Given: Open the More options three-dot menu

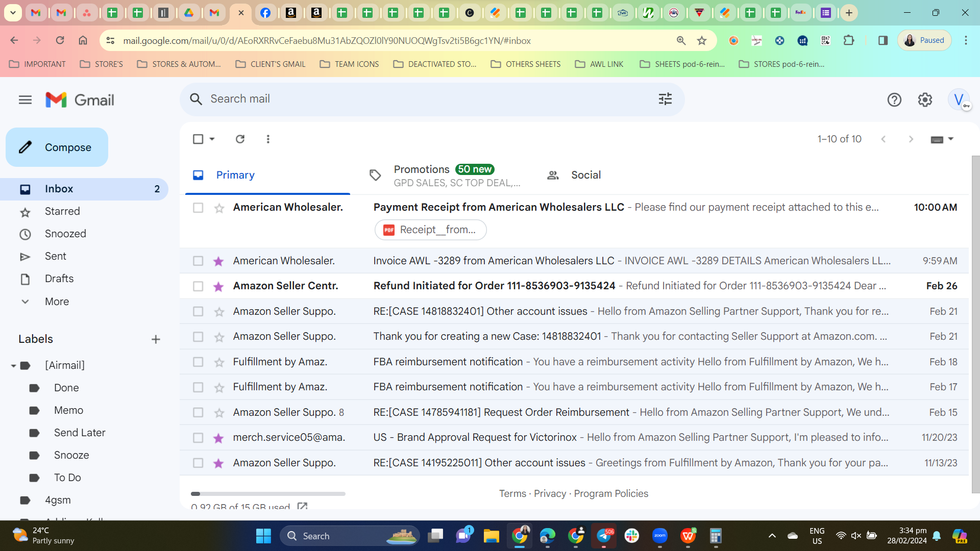Looking at the screenshot, I should (268, 139).
